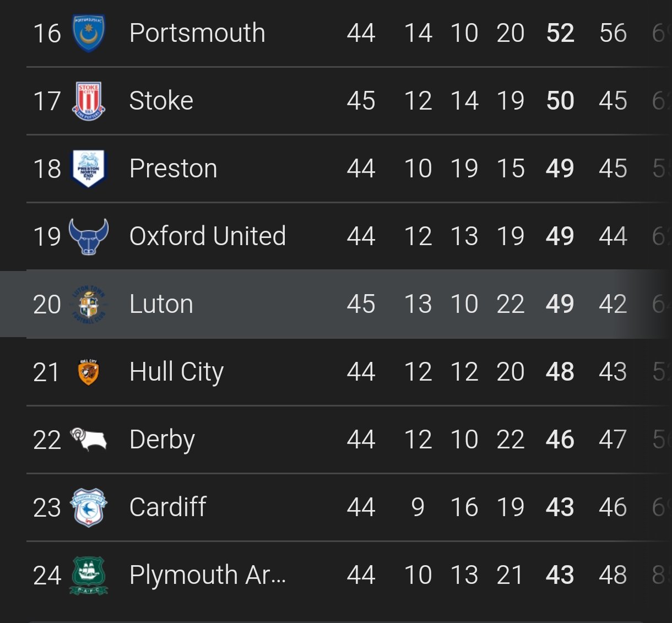Select the Oxford United ox-head logo
This screenshot has height=623, width=672.
(x=88, y=236)
